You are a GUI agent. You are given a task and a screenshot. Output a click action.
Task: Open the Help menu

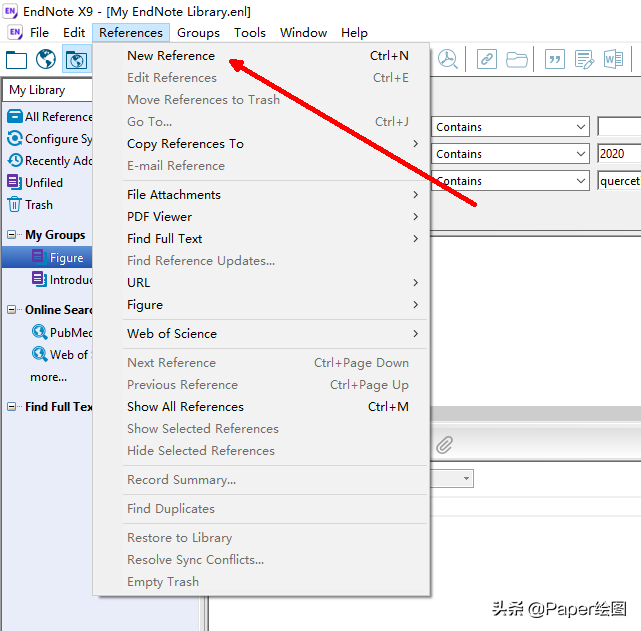tap(354, 32)
